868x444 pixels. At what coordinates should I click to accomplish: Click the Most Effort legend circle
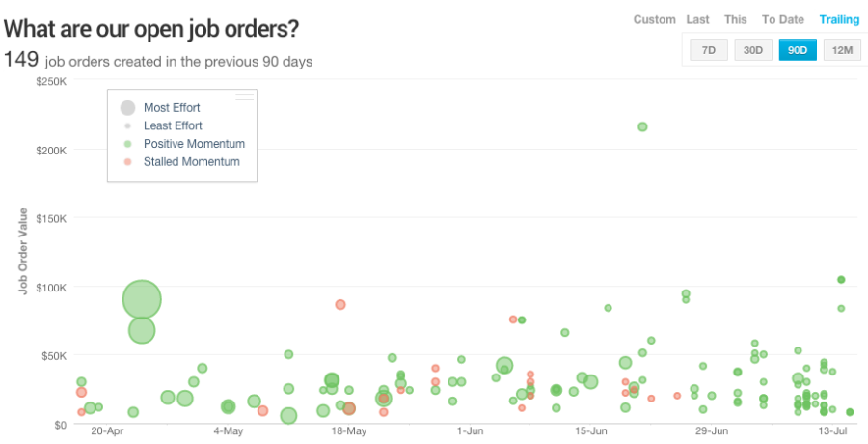(127, 108)
